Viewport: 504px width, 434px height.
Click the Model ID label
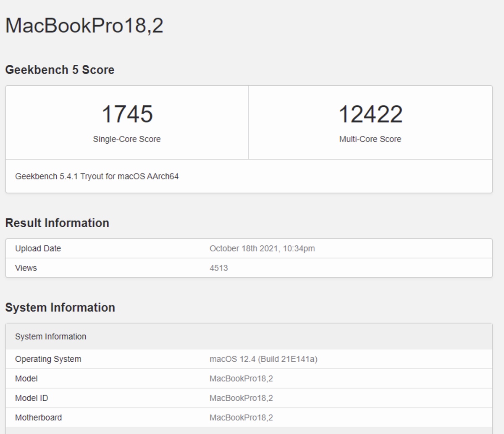pos(31,398)
